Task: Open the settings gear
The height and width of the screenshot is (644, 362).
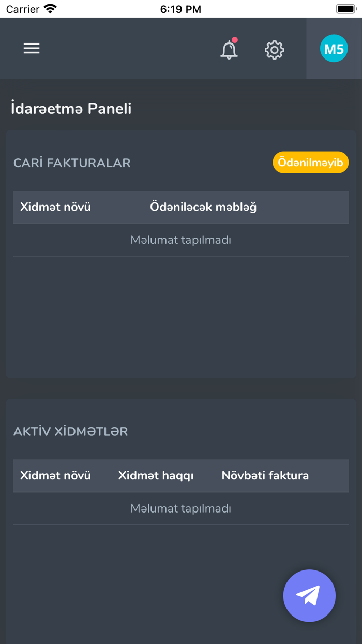Action: tap(275, 50)
